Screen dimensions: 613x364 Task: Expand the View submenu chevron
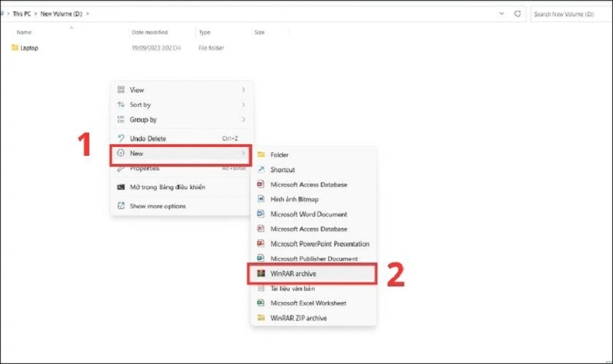click(243, 90)
